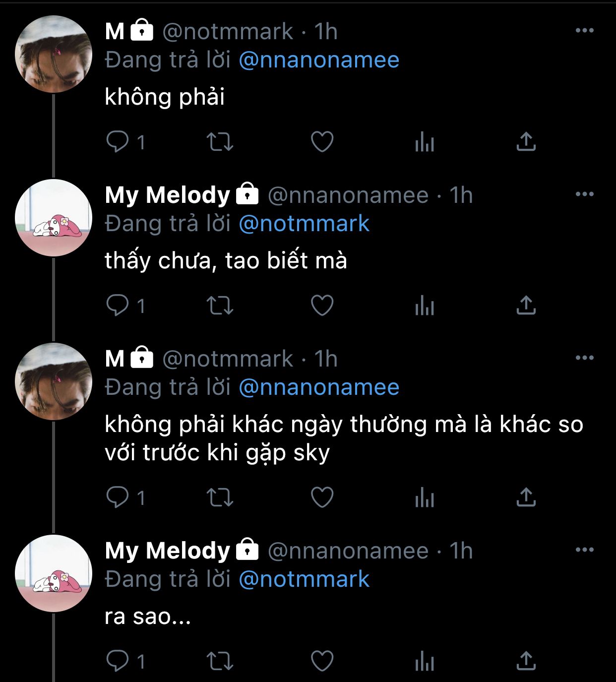Viewport: 616px width, 682px height.
Task: Like the "thấy chưa, tao biết mà" tweet
Action: click(x=322, y=306)
